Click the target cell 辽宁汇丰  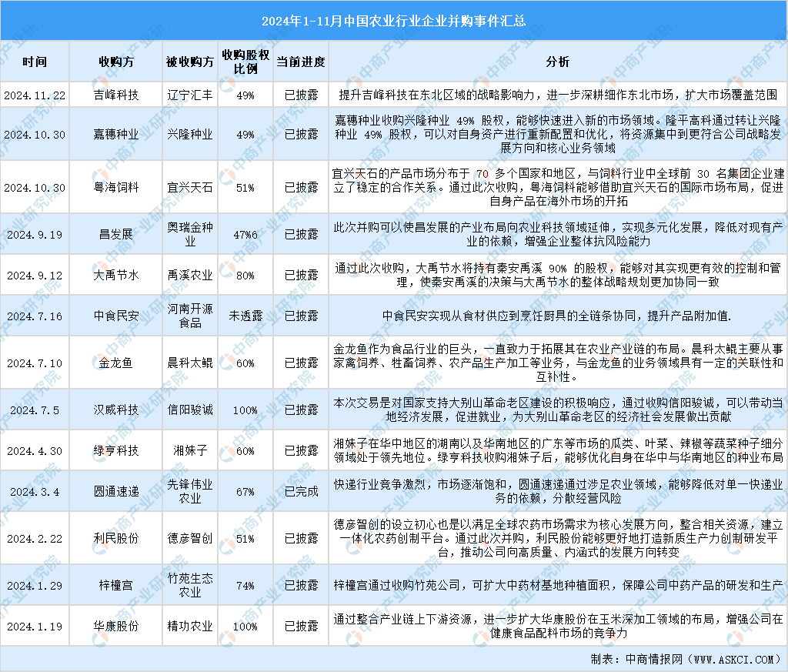pos(190,95)
